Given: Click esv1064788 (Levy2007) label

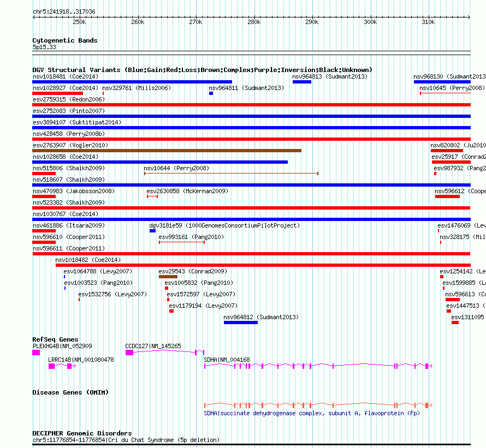Looking at the screenshot, I should coord(98,271).
